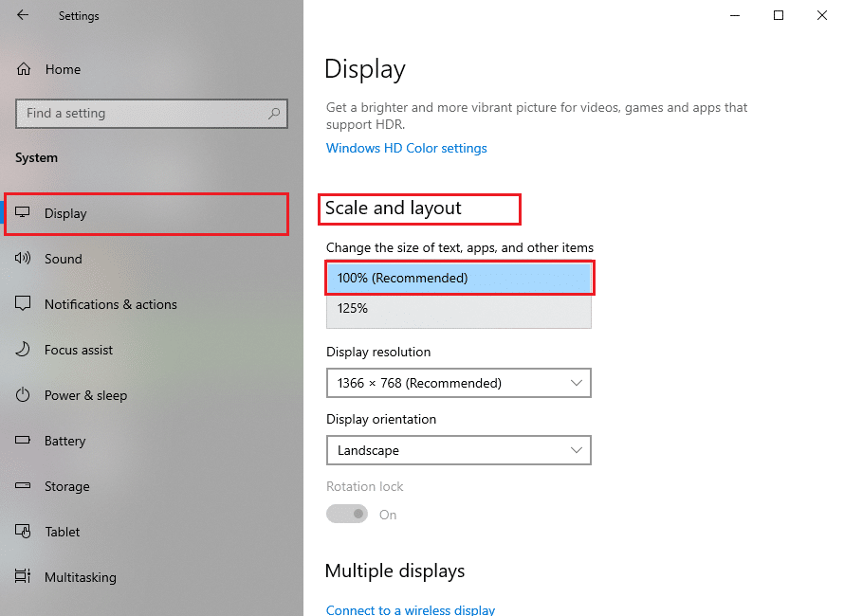The height and width of the screenshot is (616, 844).
Task: Open the Display orientation dropdown
Action: [x=458, y=450]
